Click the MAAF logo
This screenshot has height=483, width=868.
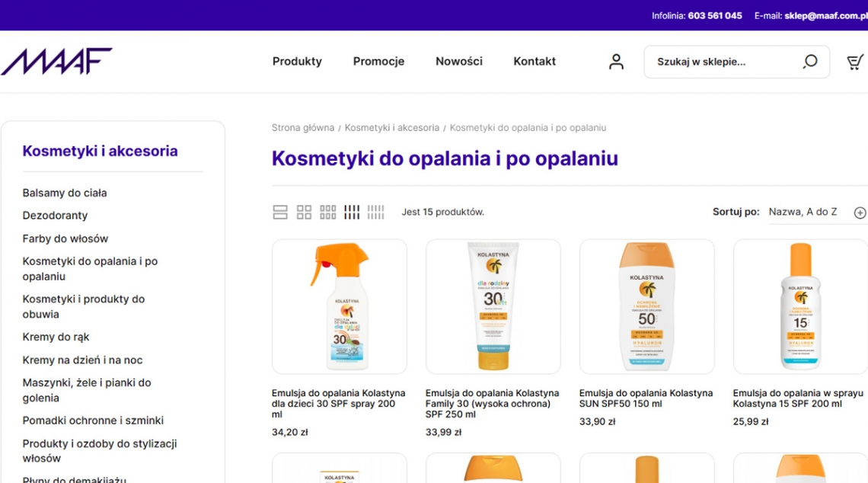[x=57, y=62]
